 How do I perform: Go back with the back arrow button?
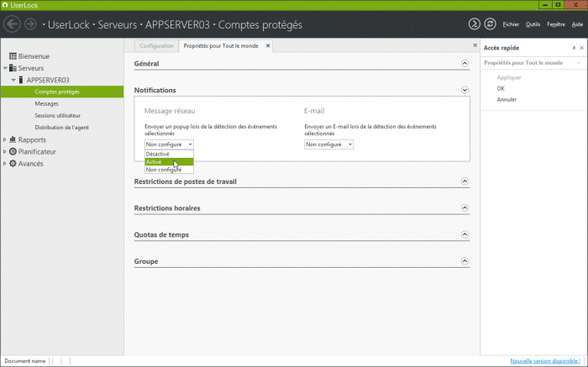tap(12, 24)
